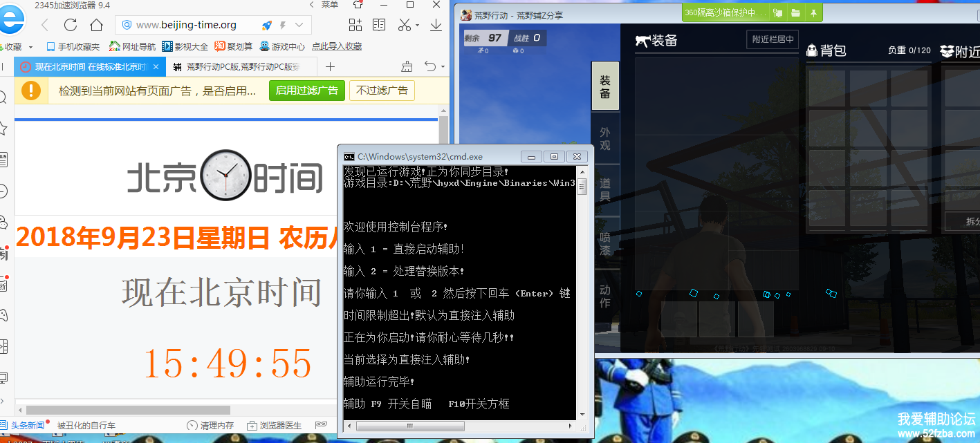Click the 剩余 97 players remaining counter
The width and height of the screenshot is (980, 443).
[x=485, y=38]
